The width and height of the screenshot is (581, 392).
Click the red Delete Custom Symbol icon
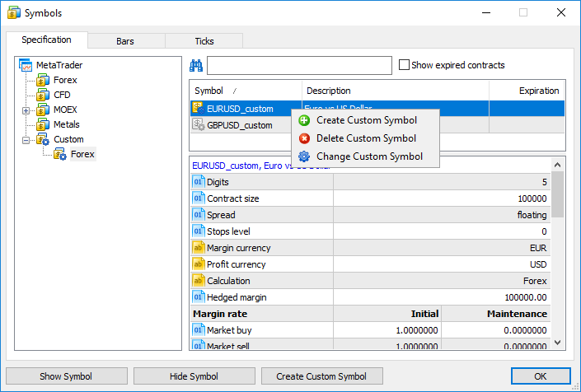coord(304,138)
